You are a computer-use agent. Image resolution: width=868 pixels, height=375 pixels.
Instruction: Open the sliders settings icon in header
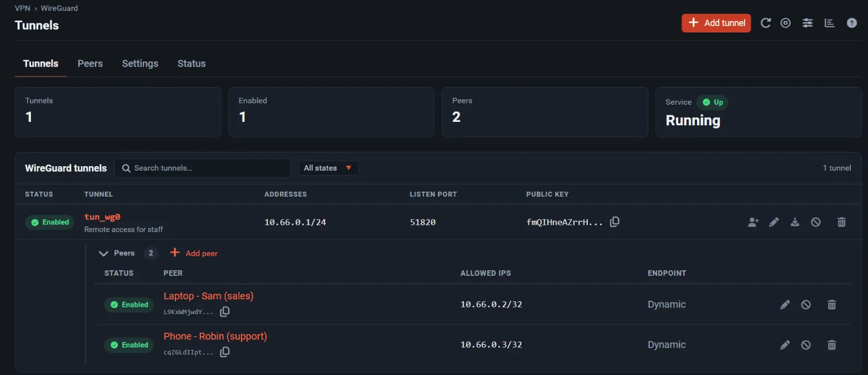click(x=808, y=23)
